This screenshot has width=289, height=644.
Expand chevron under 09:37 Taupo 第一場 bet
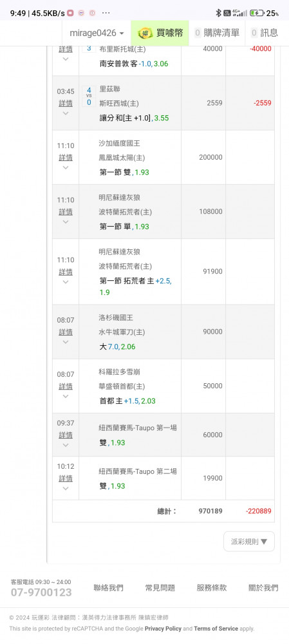[65, 445]
